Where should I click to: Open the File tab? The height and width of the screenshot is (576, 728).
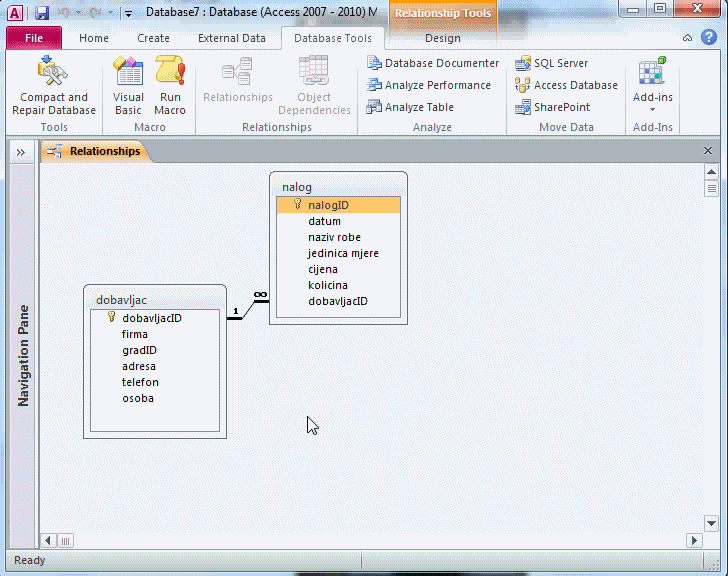tap(33, 38)
